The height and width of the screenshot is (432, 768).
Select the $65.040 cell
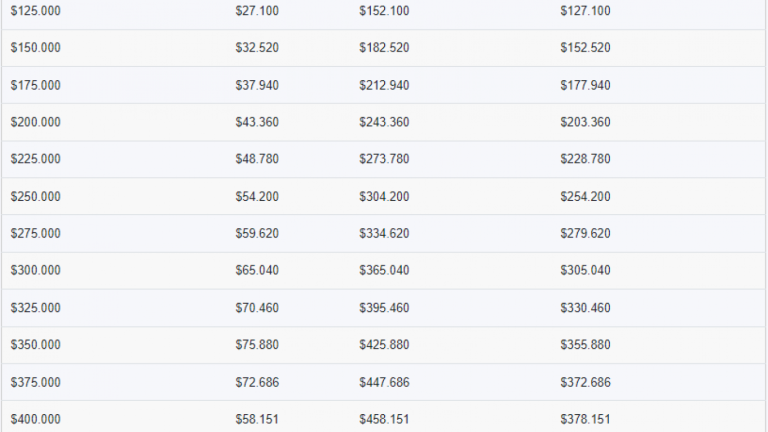257,270
